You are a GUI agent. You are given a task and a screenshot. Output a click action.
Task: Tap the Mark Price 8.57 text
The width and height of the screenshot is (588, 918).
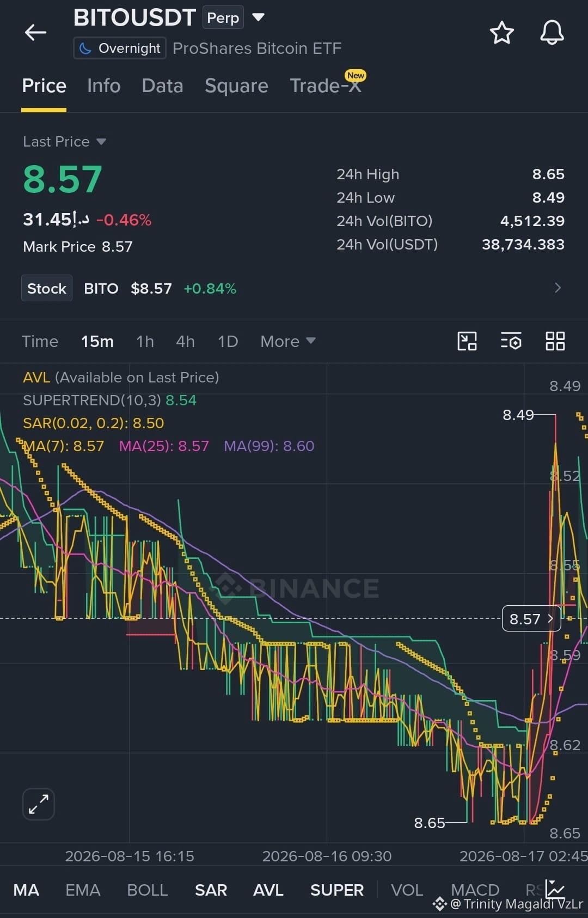tap(78, 247)
